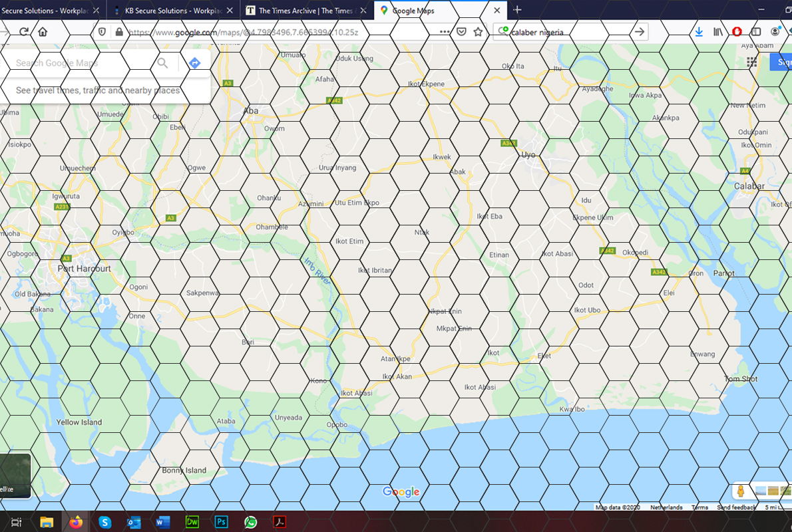Screen dimensions: 792x532
Task: Click the Eket town label
Action: 544,356
